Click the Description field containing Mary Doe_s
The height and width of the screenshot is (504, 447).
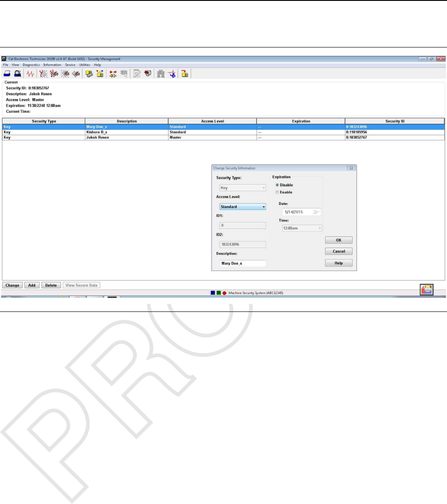tap(243, 263)
